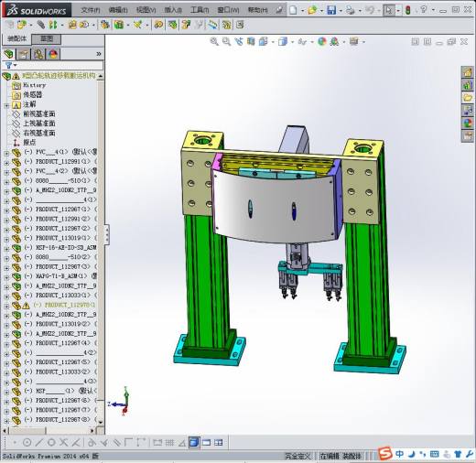
Task: Expand the 注解 annotations tree node
Action: click(x=6, y=105)
